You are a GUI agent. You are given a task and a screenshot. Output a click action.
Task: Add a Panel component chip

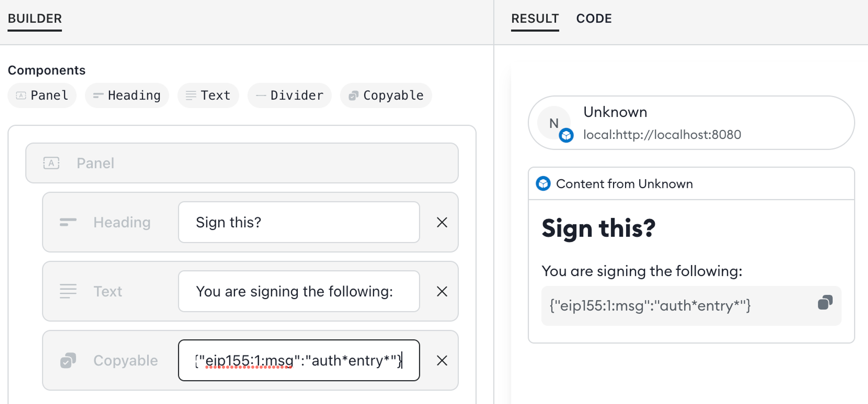(42, 96)
